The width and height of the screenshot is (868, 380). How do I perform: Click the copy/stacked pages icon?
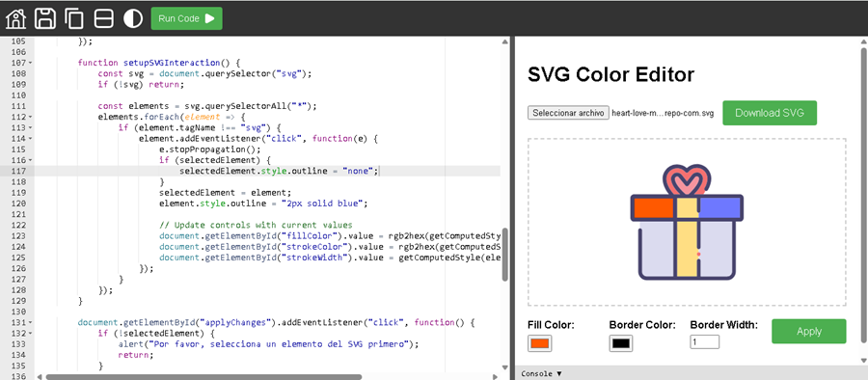coord(74,18)
